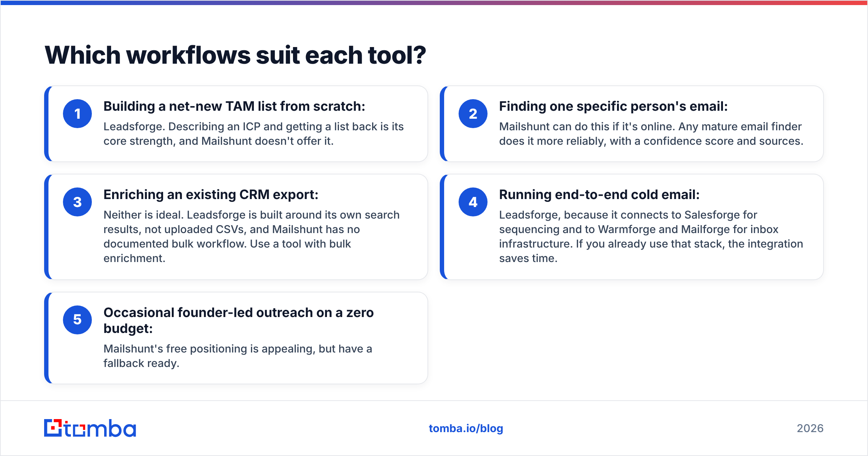Screen dimensions: 868x456
Task: Click the Tomba logo in the footer
Action: (90, 428)
